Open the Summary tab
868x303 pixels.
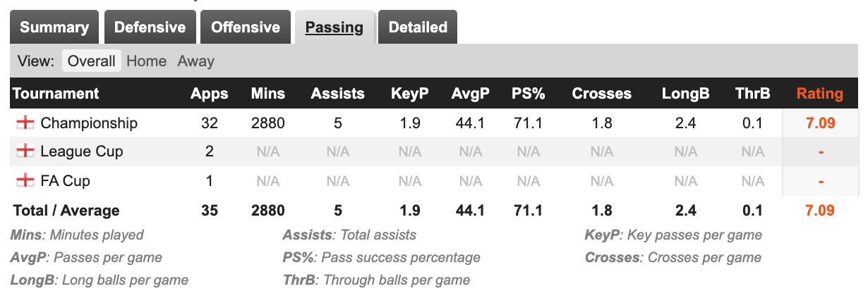(54, 27)
